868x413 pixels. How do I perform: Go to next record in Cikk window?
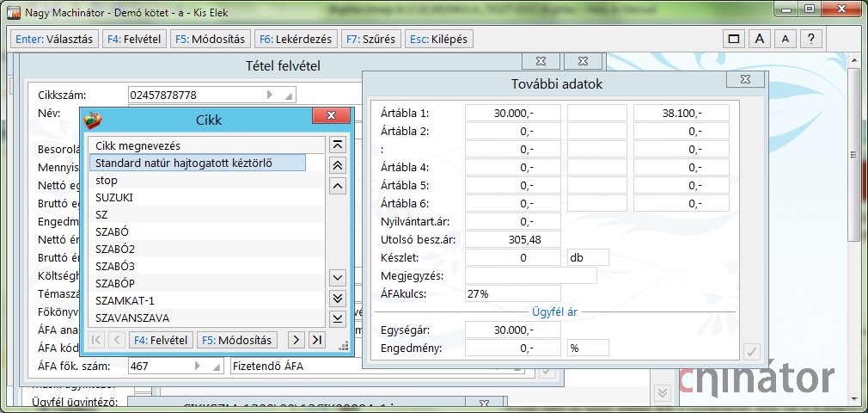296,340
